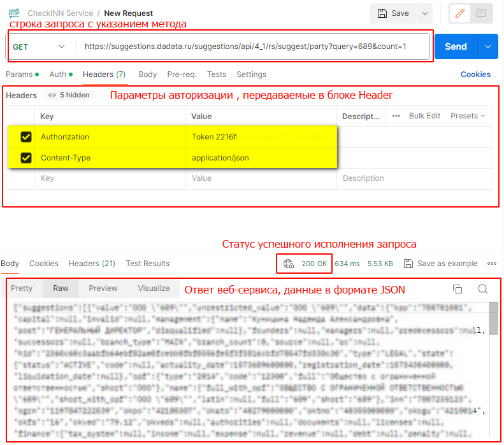
Task: Open the Cookies link
Action: [x=475, y=74]
